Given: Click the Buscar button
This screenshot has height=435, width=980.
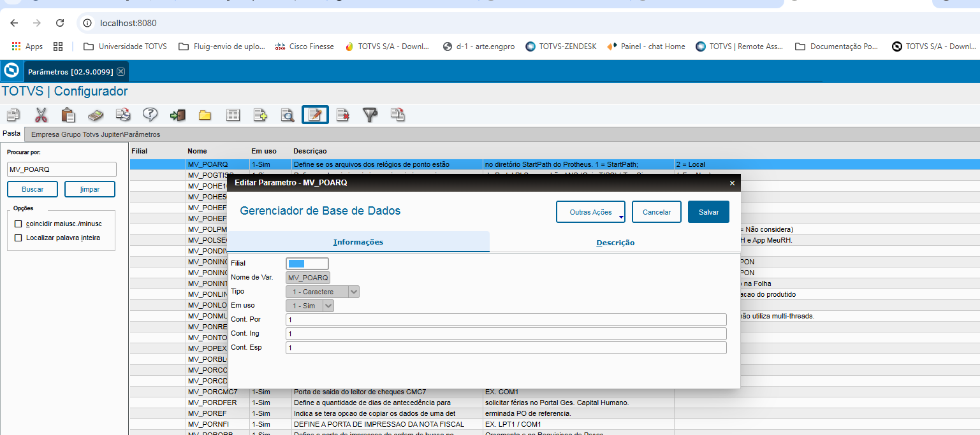Looking at the screenshot, I should (x=33, y=190).
